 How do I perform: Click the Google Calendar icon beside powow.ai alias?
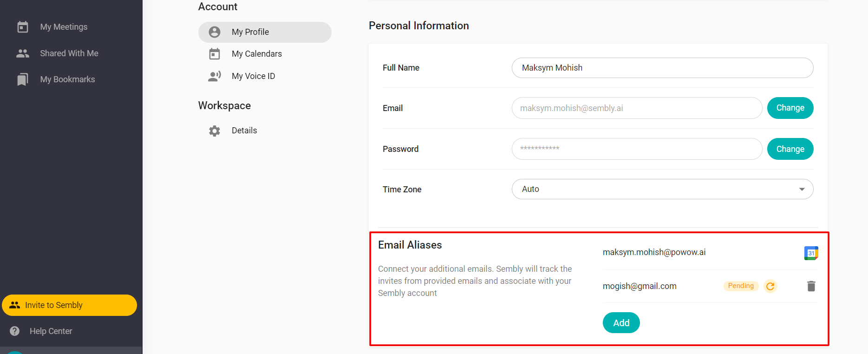point(811,253)
